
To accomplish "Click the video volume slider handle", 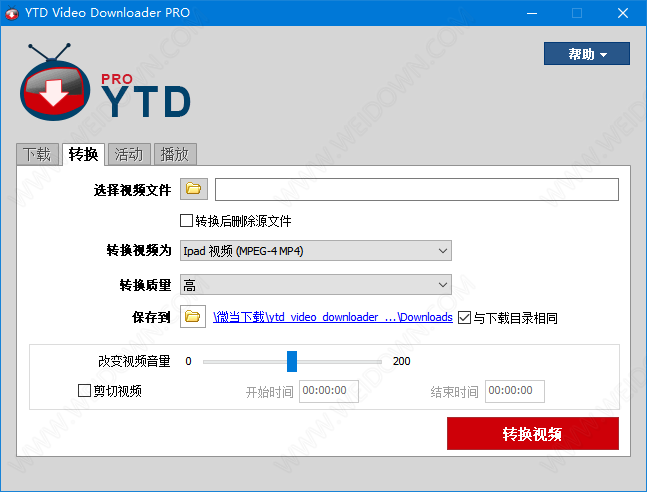I will click(x=292, y=361).
